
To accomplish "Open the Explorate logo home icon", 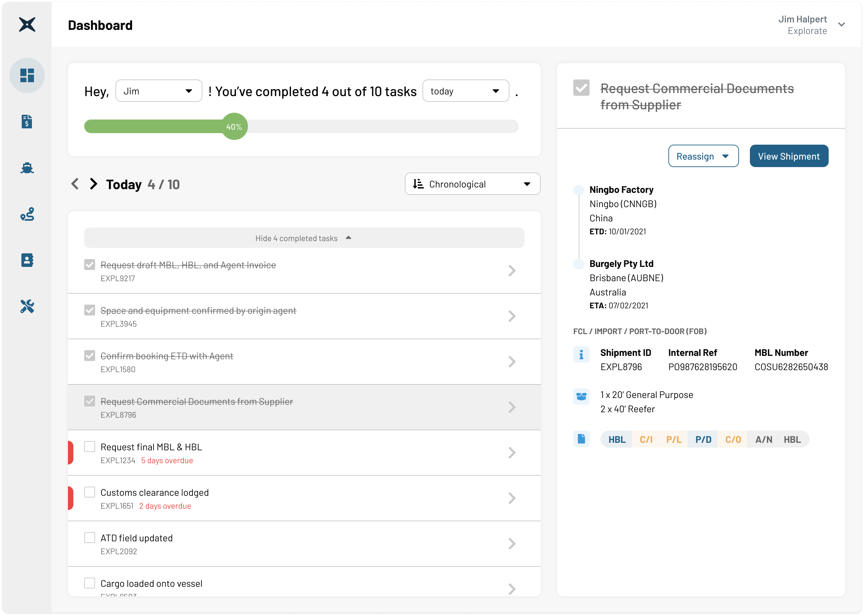I will coord(27,25).
